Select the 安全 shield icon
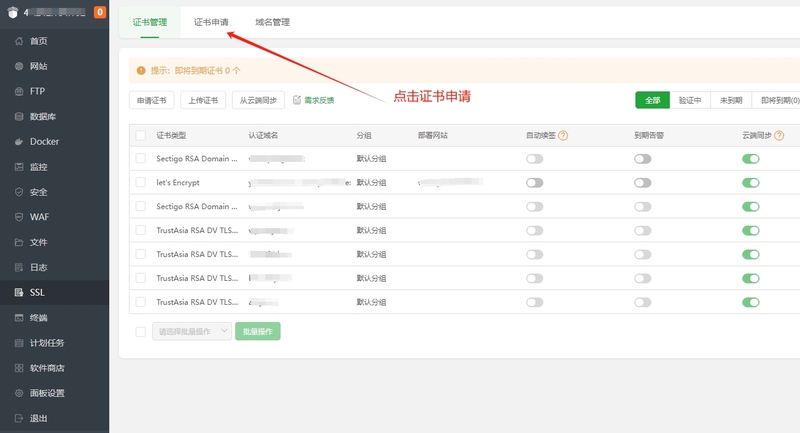Viewport: 800px width, 433px height. (x=19, y=192)
